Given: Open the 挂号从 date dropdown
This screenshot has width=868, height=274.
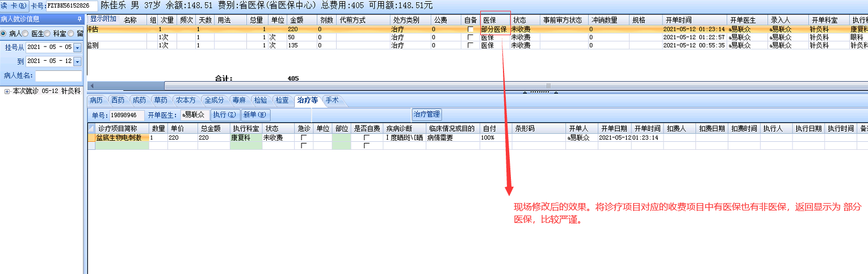Looking at the screenshot, I should pyautogui.click(x=78, y=47).
